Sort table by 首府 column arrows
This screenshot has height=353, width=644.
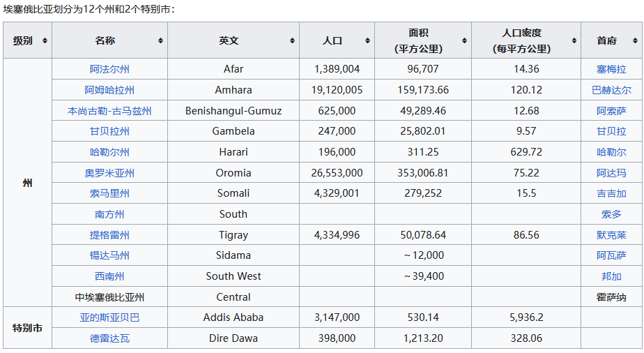point(636,40)
